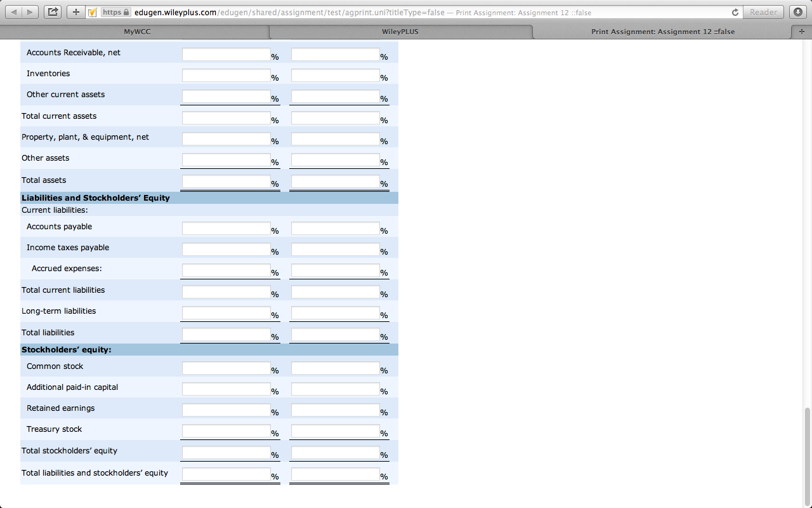812x508 pixels.
Task: Click the right Total liabilities percent box
Action: pos(336,335)
